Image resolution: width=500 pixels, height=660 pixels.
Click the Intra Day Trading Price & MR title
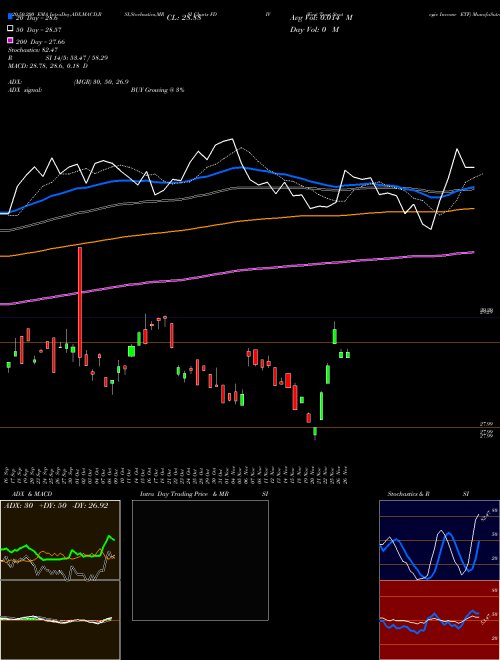tap(184, 494)
